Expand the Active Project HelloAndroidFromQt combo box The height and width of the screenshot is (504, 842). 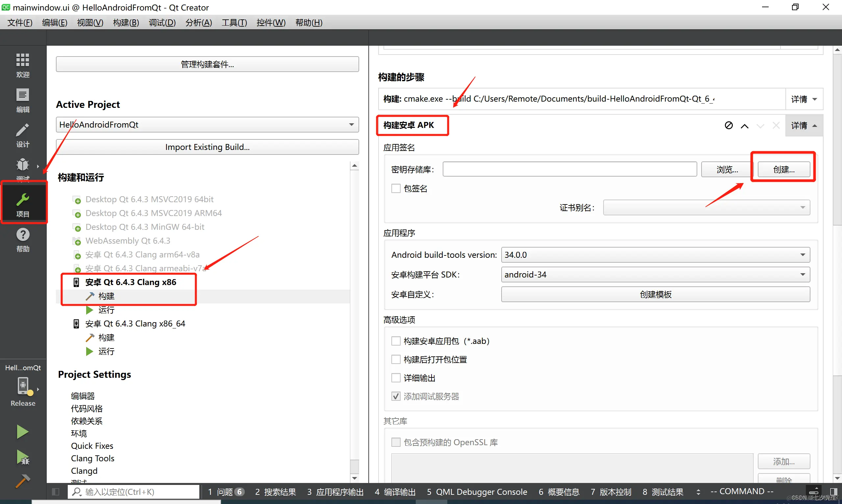[207, 125]
